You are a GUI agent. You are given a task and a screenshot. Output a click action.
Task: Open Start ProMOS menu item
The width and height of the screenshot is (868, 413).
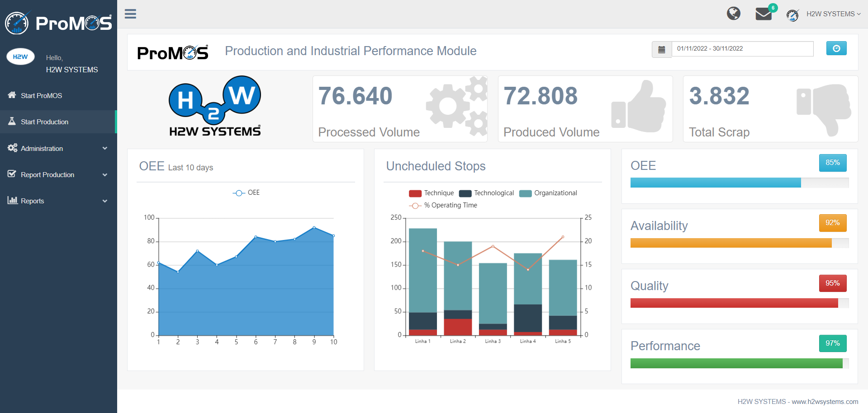[58, 95]
